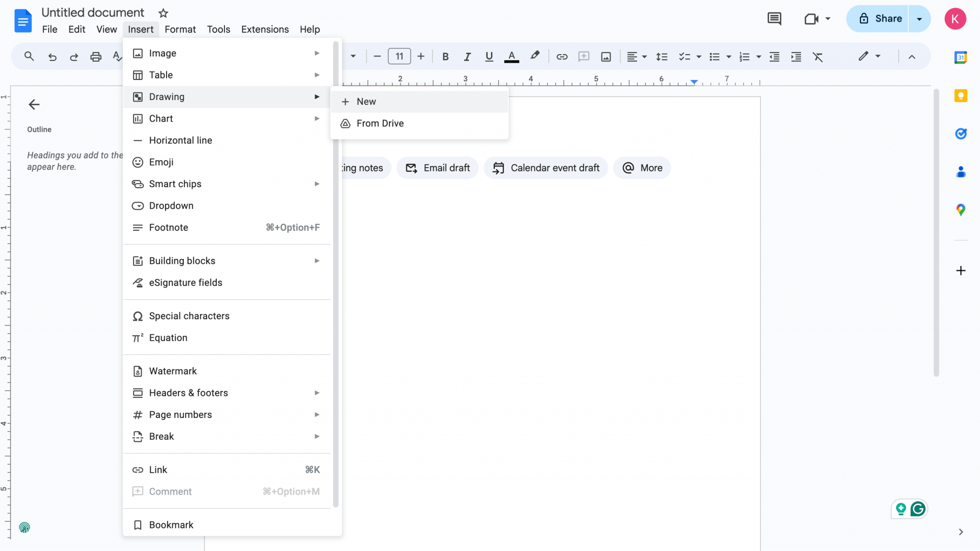Open the text color picker

pos(511,56)
